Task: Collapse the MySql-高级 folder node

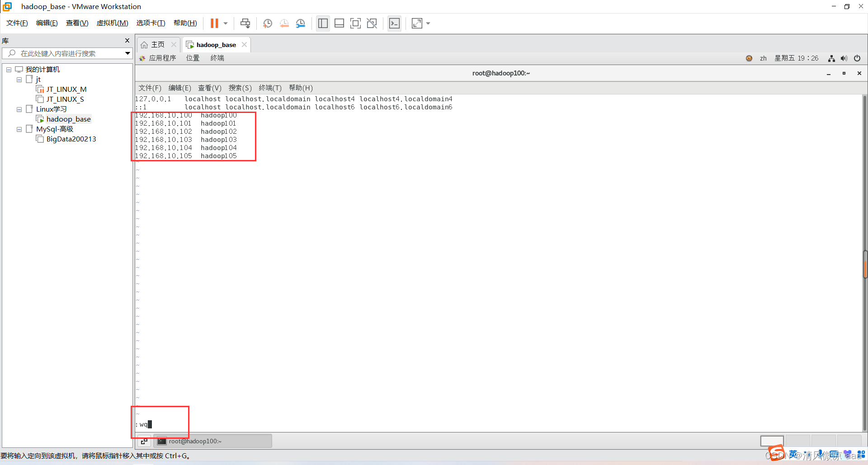Action: pos(19,129)
